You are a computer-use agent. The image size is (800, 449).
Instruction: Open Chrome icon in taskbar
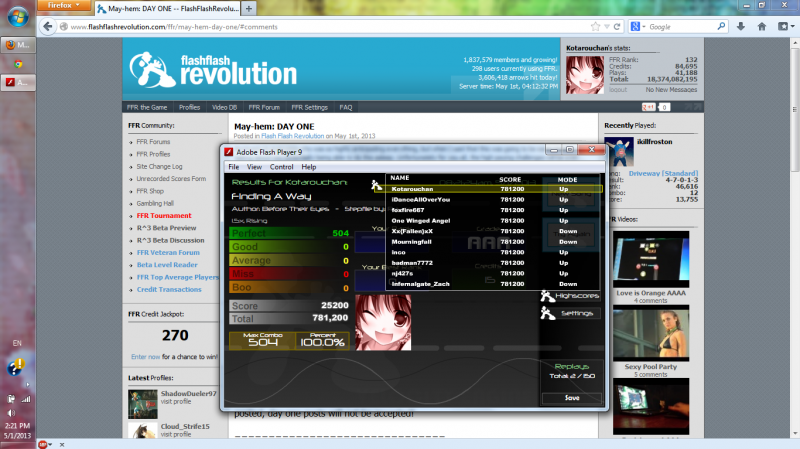[x=18, y=64]
